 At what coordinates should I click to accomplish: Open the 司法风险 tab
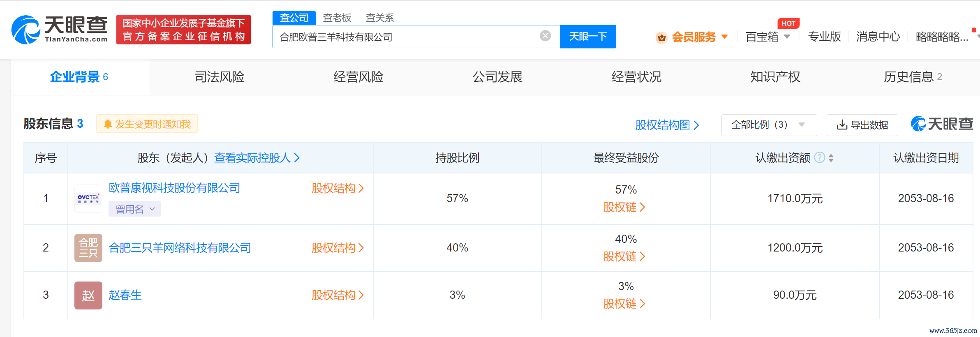click(x=220, y=77)
